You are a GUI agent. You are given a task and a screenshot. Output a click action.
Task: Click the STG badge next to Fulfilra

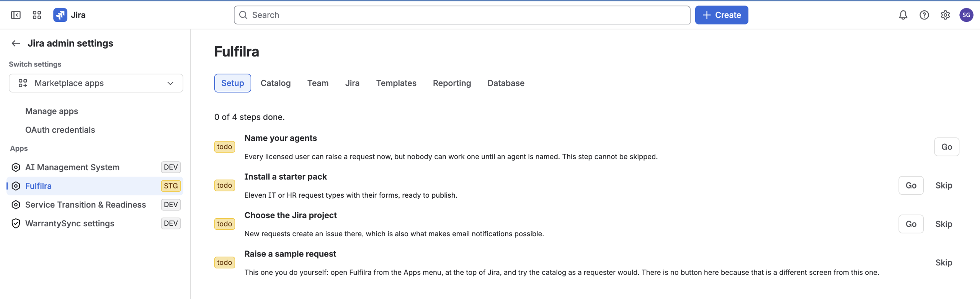pos(171,186)
